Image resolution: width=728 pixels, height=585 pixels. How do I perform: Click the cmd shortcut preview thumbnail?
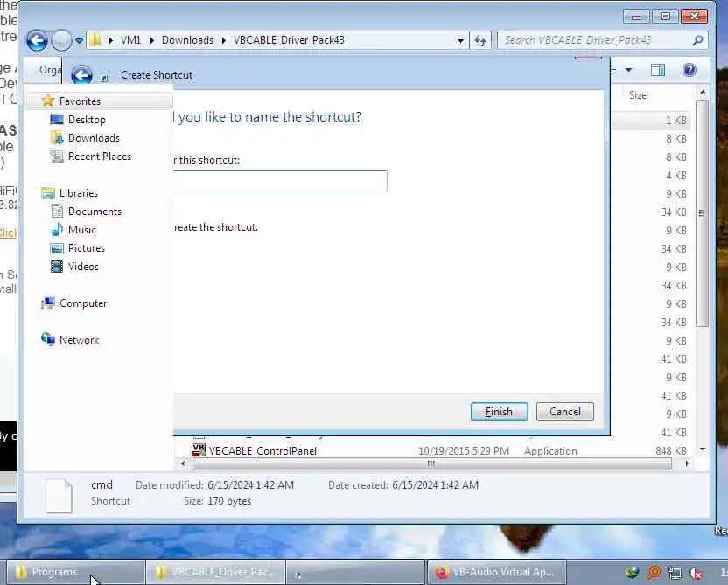pyautogui.click(x=59, y=496)
